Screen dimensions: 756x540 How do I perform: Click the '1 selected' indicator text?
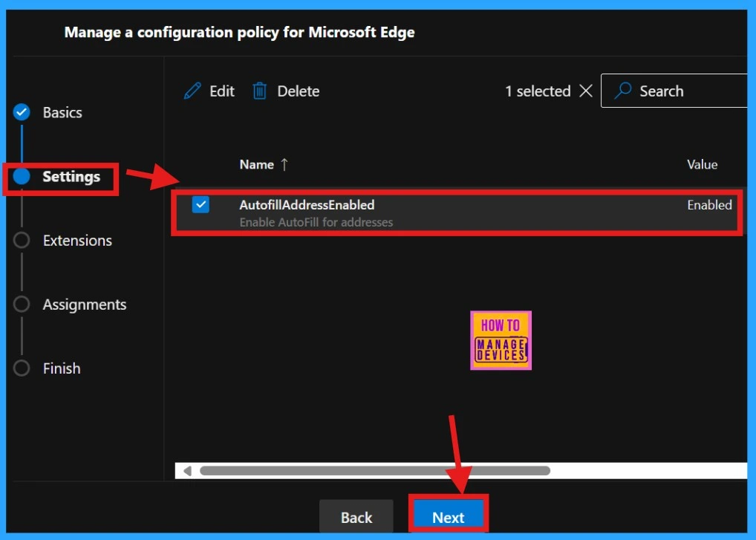tap(538, 91)
